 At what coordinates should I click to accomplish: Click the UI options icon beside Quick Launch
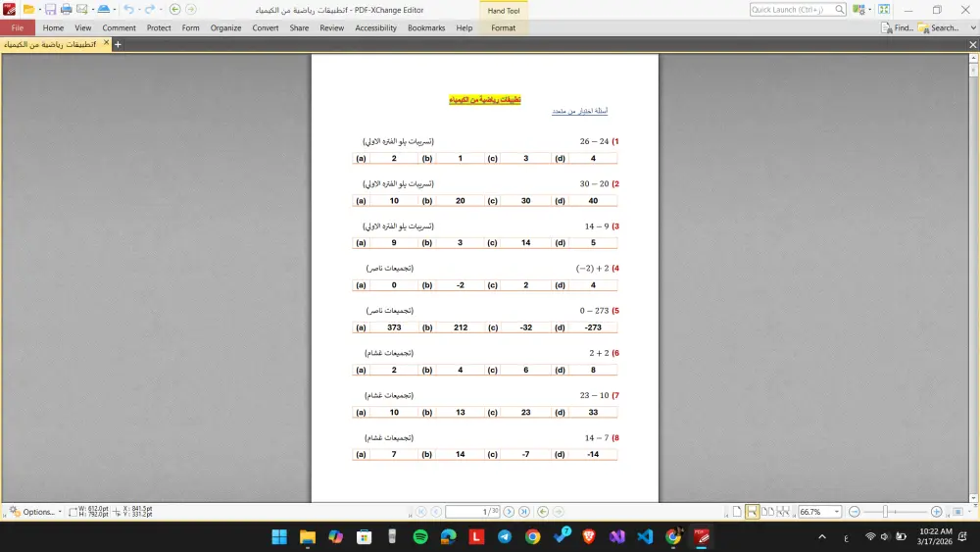[x=859, y=10]
